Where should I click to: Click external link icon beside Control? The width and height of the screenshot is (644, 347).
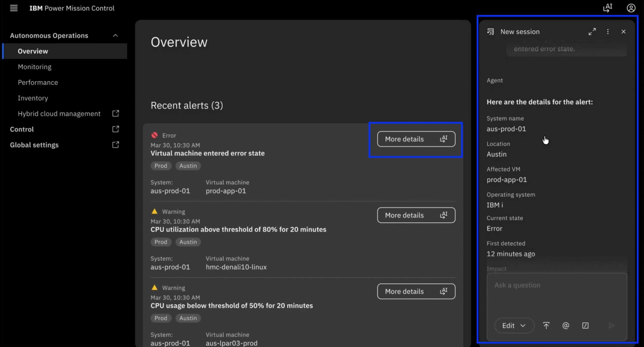(115, 129)
